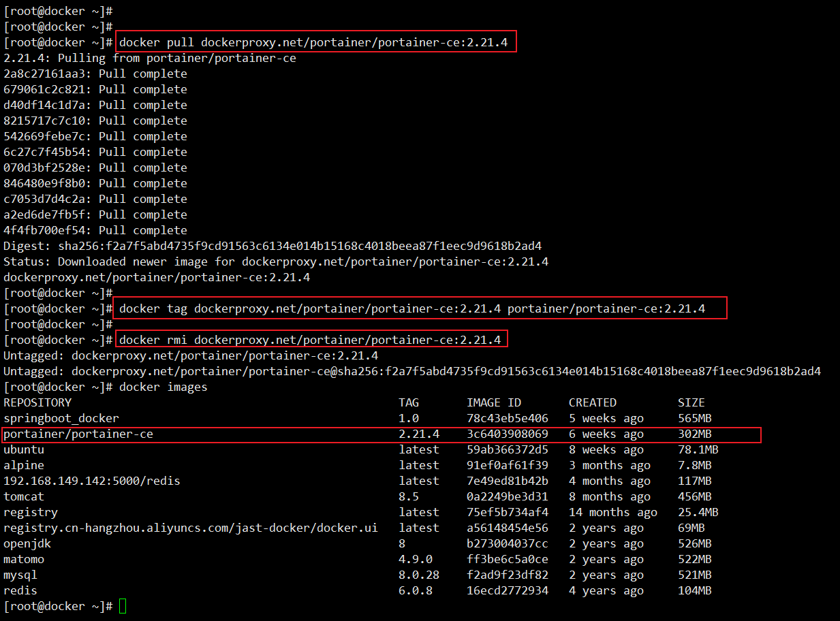
Task: Click the tomcat tag 8.5
Action: 409,496
